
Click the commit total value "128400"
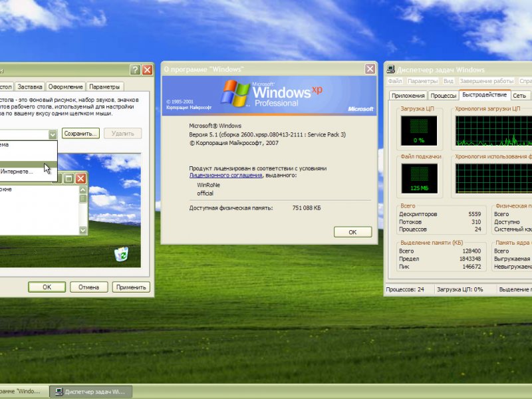coord(471,251)
